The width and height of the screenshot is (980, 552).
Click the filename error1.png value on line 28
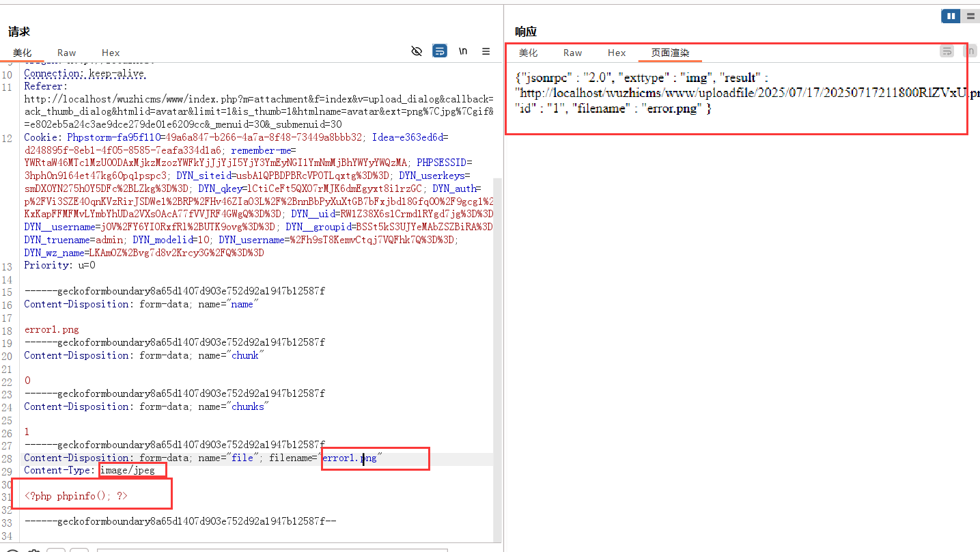349,458
